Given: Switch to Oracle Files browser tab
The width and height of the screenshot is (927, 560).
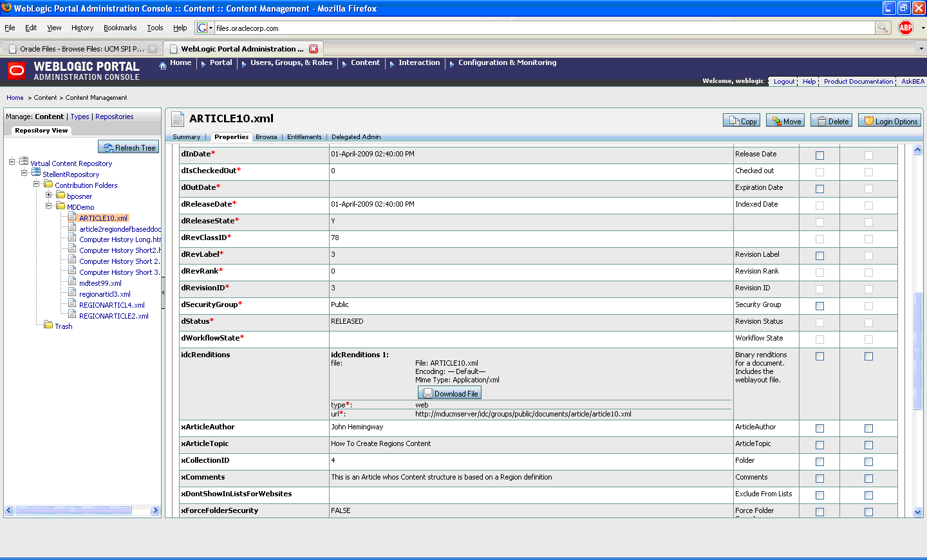Looking at the screenshot, I should coord(82,49).
